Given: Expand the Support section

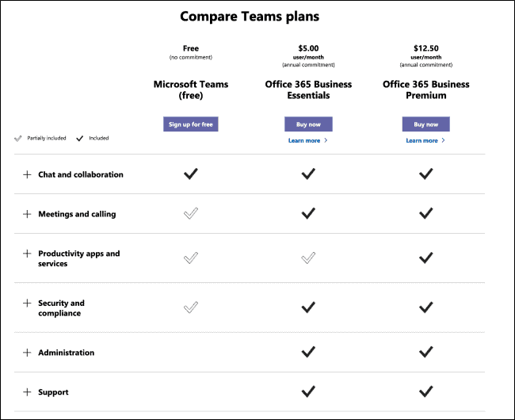Looking at the screenshot, I should [27, 392].
